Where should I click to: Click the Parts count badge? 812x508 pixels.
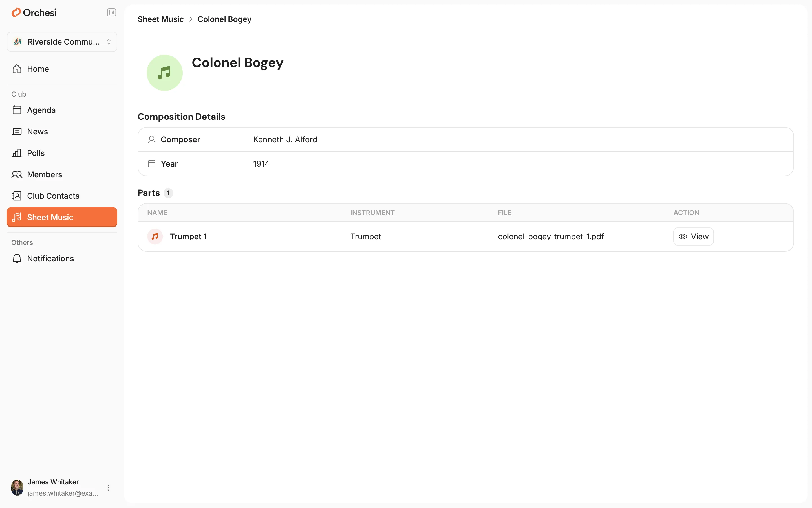pyautogui.click(x=168, y=193)
